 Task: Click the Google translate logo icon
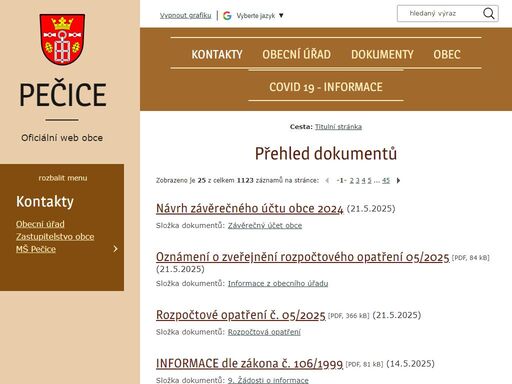(x=227, y=16)
